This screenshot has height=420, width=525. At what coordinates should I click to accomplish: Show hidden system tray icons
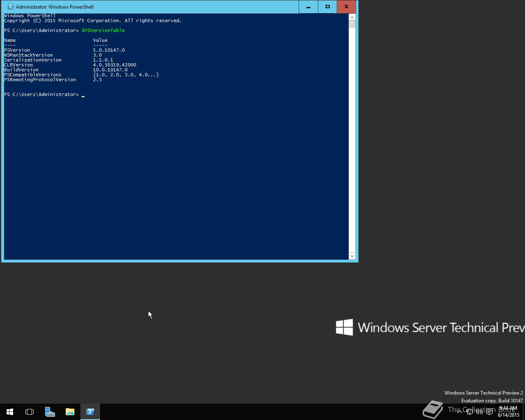coord(460,412)
